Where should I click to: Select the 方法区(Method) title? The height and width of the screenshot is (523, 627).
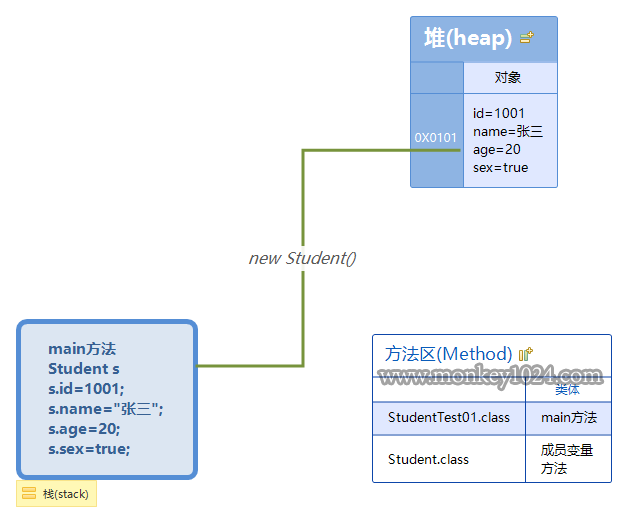coord(448,354)
